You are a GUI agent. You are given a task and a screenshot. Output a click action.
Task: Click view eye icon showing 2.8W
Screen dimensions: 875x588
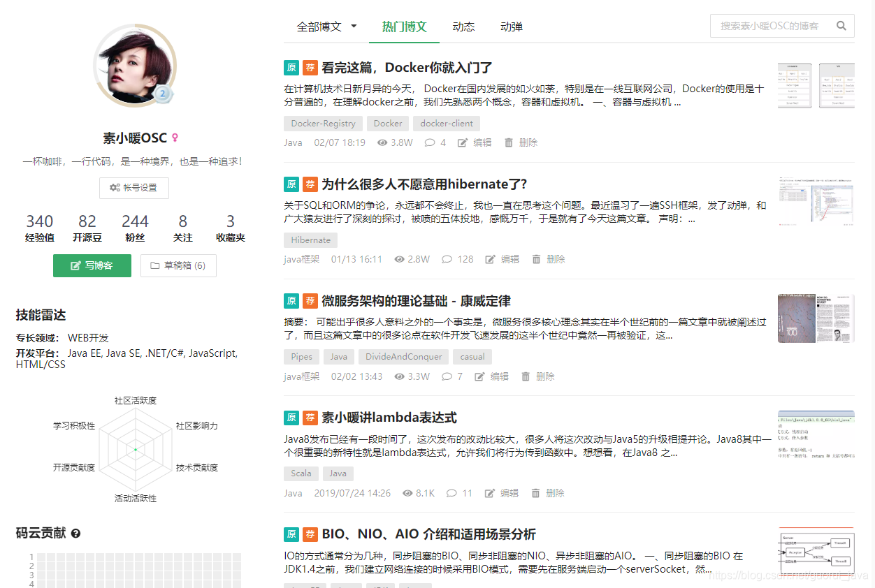click(x=400, y=259)
